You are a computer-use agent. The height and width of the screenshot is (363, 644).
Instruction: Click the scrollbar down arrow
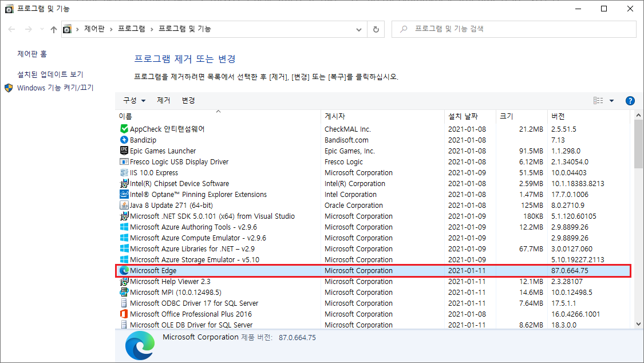coord(638,324)
